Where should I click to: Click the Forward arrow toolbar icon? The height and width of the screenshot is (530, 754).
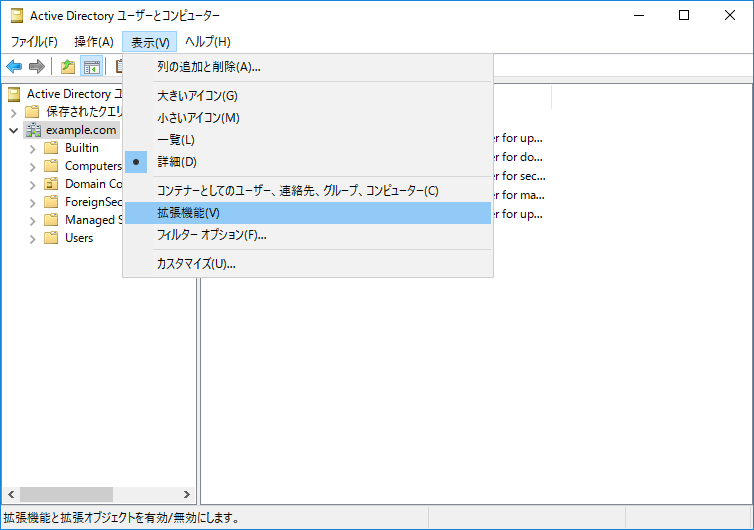(x=37, y=66)
